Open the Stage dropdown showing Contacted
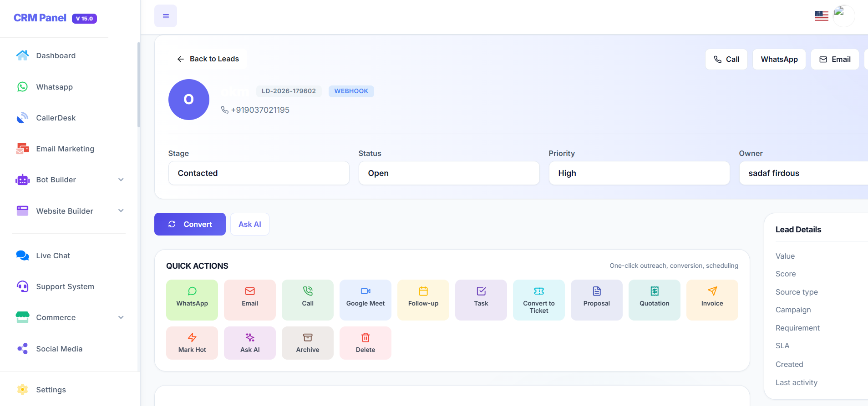This screenshot has height=406, width=868. coord(259,173)
